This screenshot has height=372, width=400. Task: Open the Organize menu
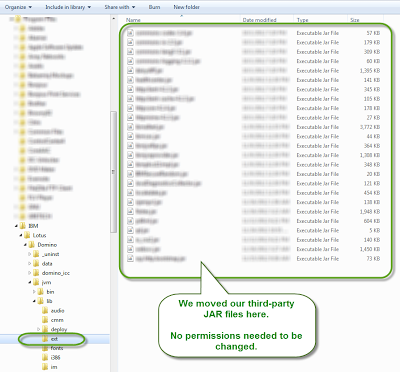(18, 7)
